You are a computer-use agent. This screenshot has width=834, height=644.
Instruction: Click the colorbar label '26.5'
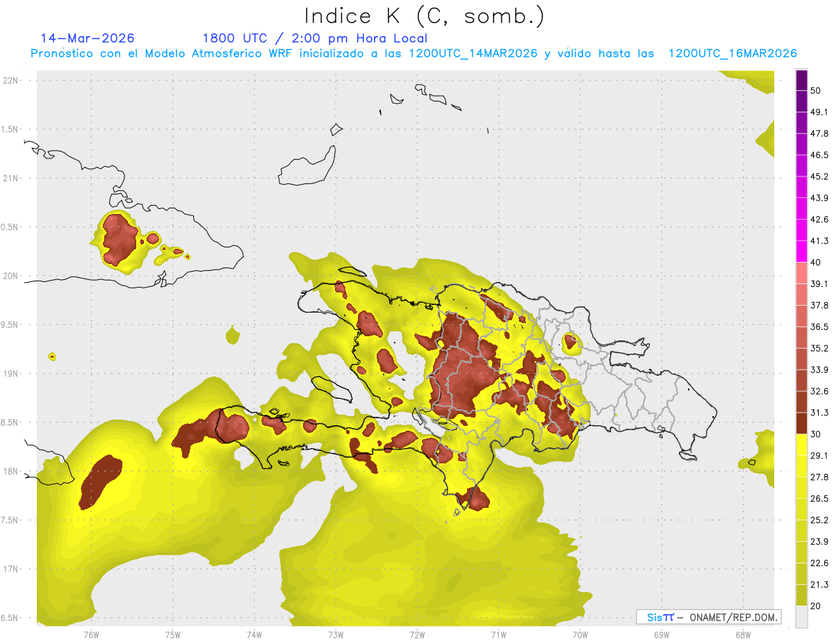819,499
